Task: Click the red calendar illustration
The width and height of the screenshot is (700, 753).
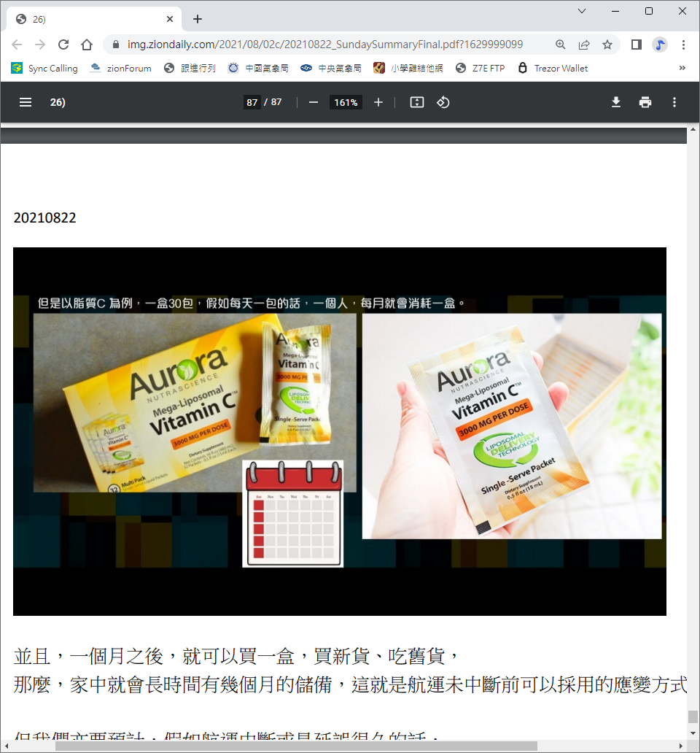Action: tap(292, 514)
